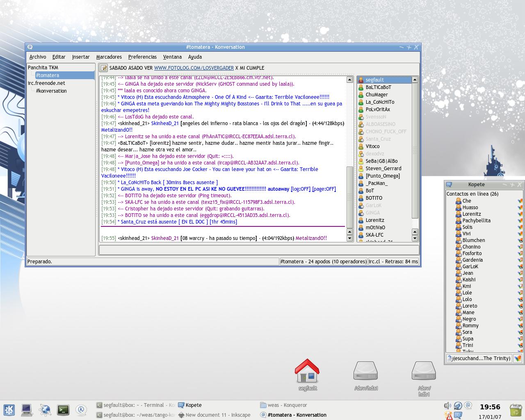The image size is (525, 420).
Task: Click the chat log scrollbar bottom down arrow
Action: 350,238
